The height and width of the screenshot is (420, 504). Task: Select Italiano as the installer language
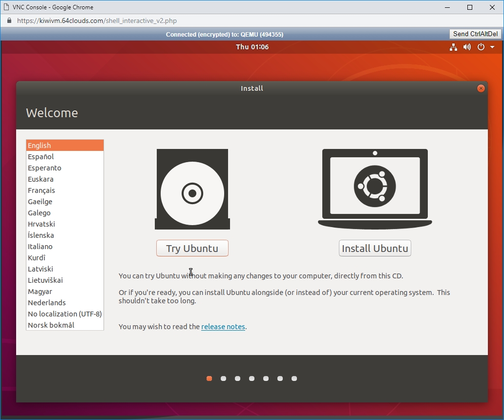pyautogui.click(x=40, y=247)
